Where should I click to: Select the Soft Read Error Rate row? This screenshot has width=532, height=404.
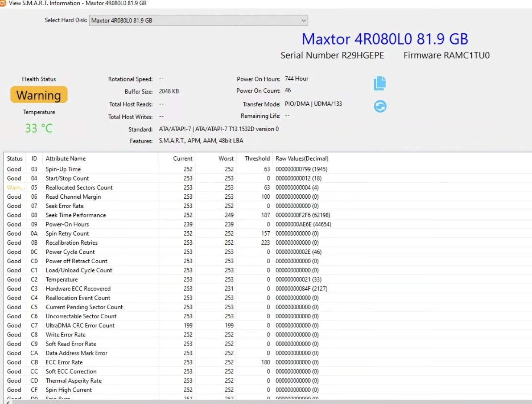[268, 344]
